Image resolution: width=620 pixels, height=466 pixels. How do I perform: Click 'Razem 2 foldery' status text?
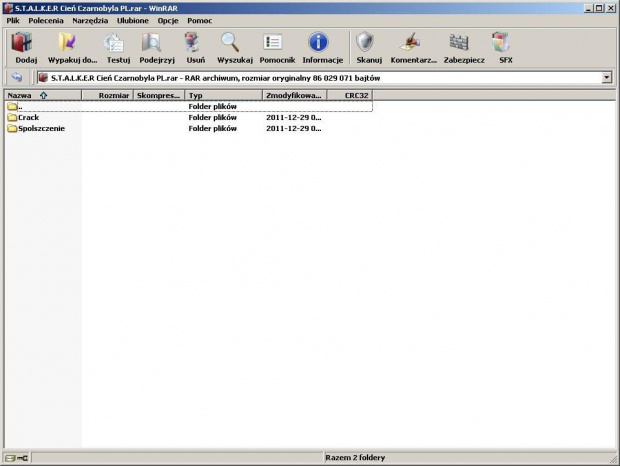pyautogui.click(x=355, y=458)
